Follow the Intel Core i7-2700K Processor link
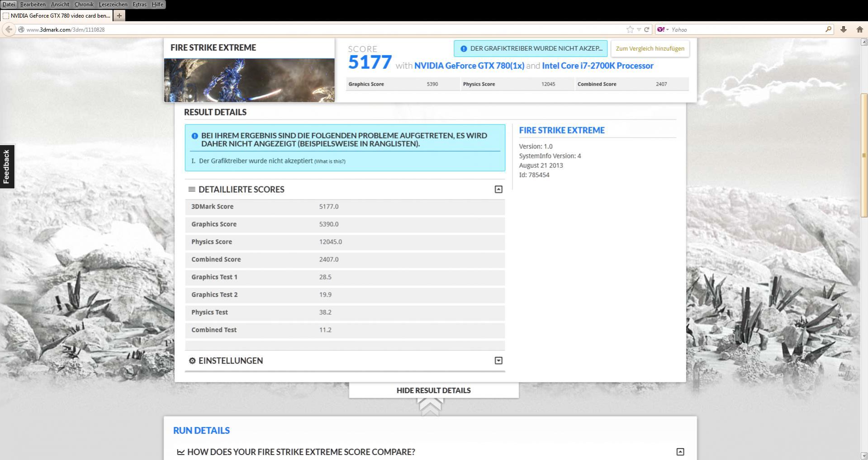 598,66
